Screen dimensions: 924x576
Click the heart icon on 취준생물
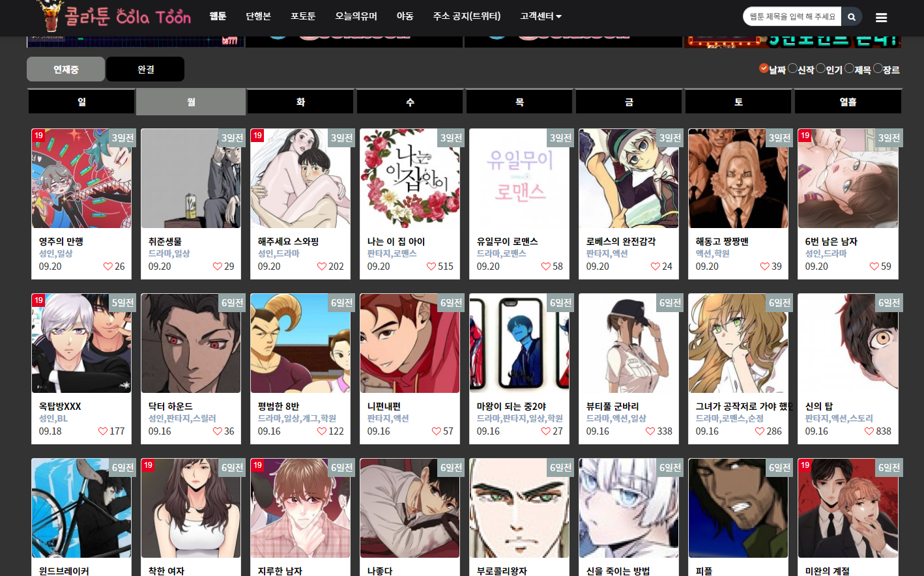click(x=218, y=266)
